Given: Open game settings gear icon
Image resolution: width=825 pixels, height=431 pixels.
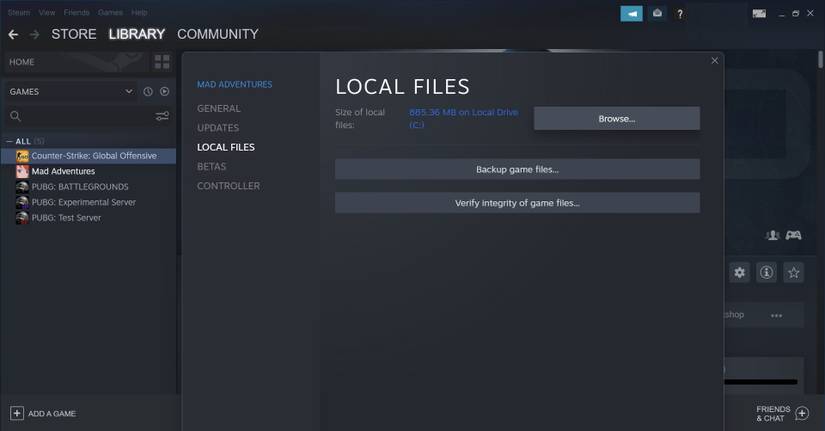Looking at the screenshot, I should 739,272.
